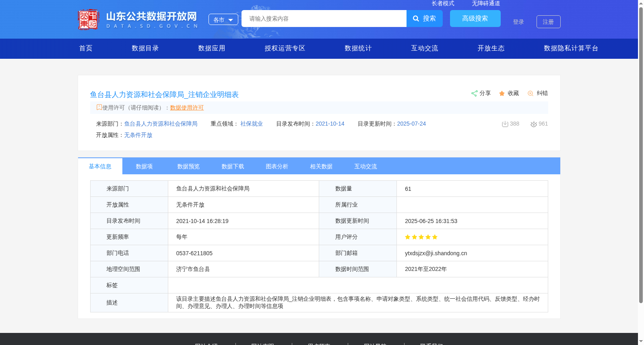Click the department phone 0537-6211805
644x345 pixels.
point(194,253)
